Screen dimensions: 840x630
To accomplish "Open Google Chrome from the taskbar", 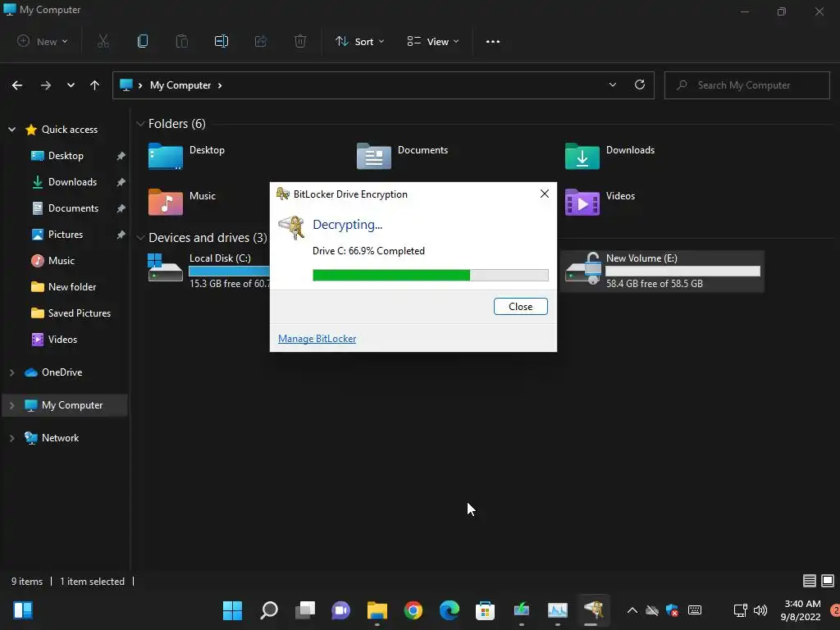I will click(413, 610).
